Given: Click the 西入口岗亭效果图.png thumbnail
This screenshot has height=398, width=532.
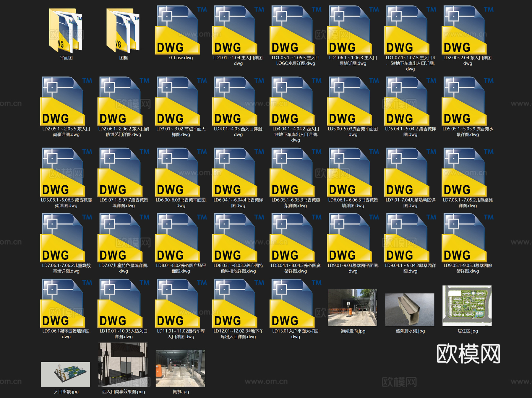Looking at the screenshot, I should click(123, 365).
